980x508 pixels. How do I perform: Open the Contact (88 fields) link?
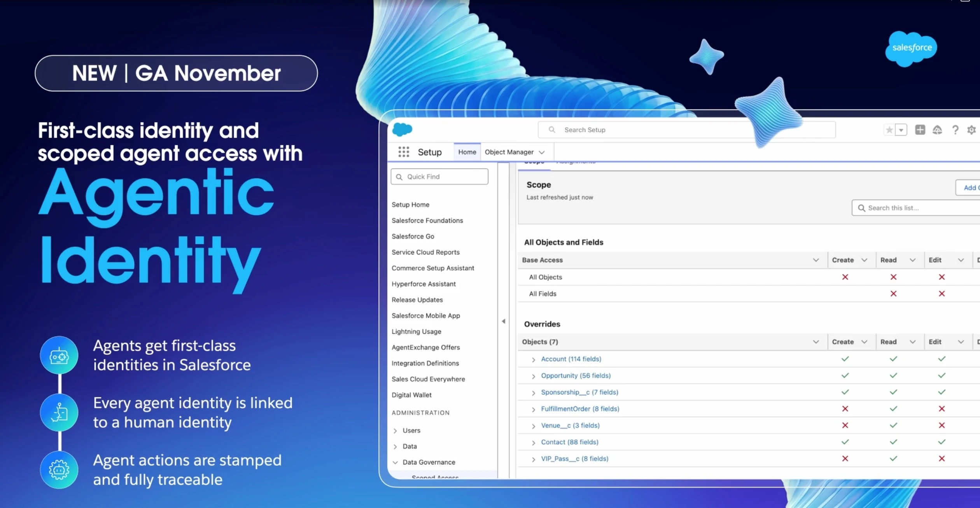coord(570,442)
